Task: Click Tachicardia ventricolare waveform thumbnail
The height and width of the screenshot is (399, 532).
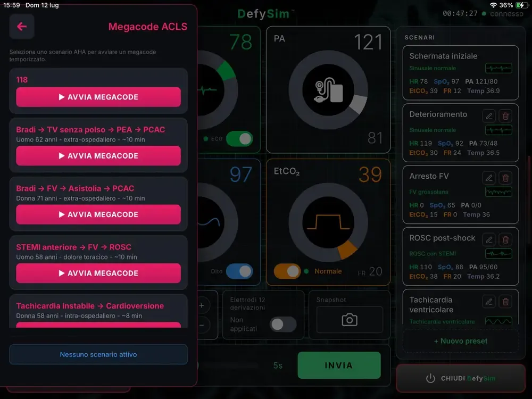Action: click(x=498, y=321)
